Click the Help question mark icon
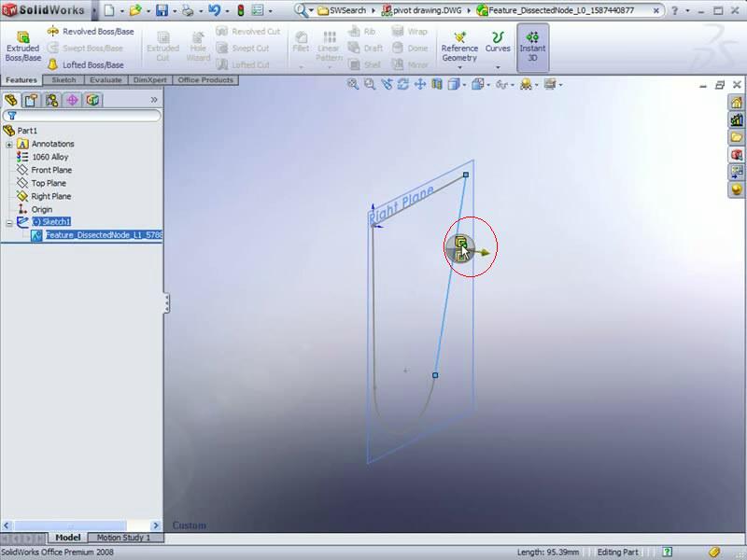The image size is (747, 560). (x=674, y=10)
